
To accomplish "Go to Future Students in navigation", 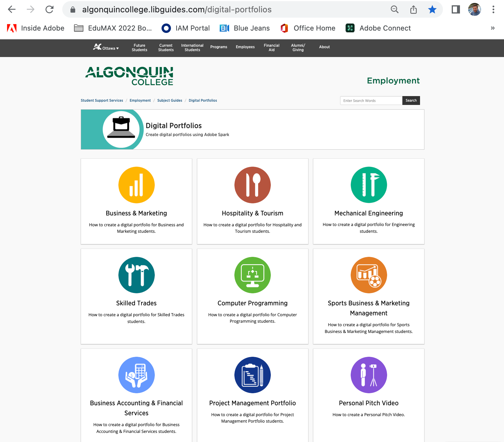I will 139,48.
